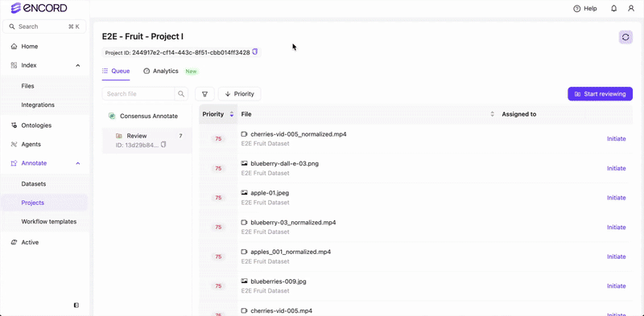Open the filter funnel button

click(x=204, y=93)
